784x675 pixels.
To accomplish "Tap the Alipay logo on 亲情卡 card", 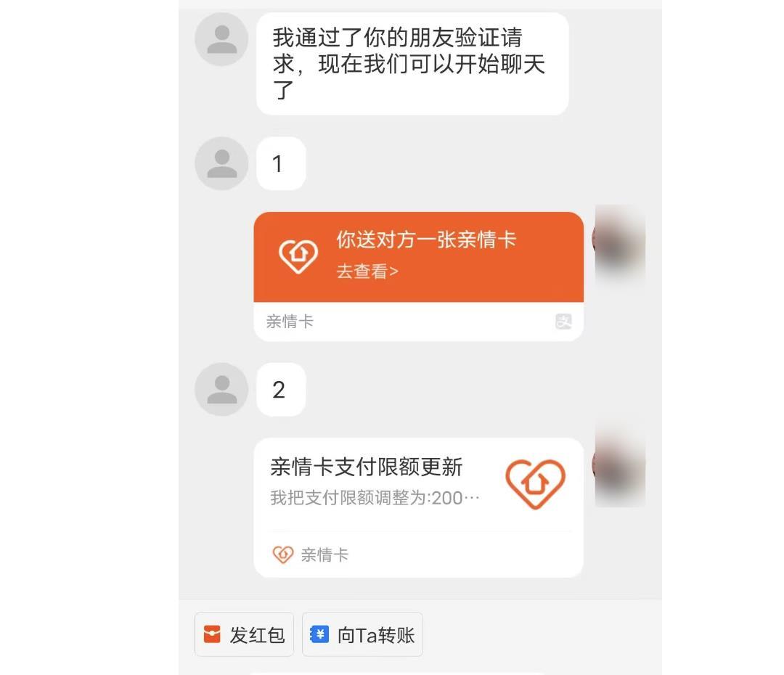I will 563,321.
